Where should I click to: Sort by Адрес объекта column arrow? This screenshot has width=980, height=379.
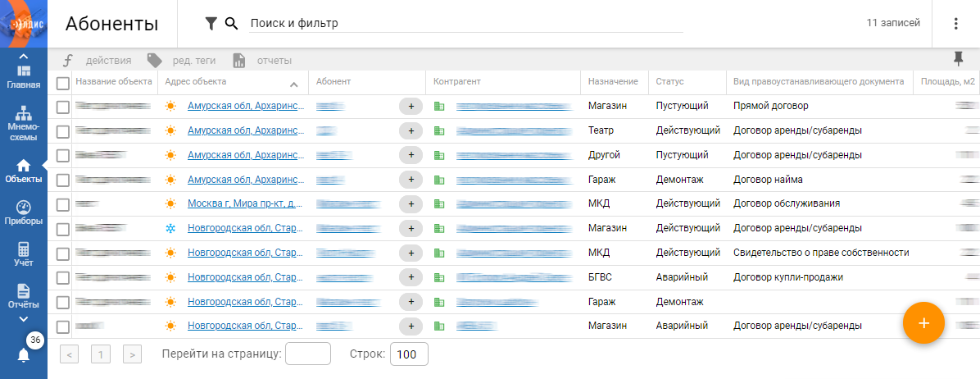click(x=294, y=84)
